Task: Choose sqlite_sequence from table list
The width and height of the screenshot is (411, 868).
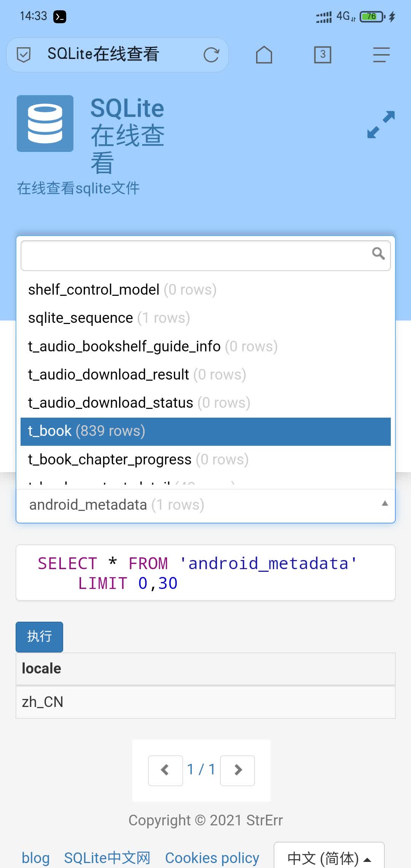Action: [x=109, y=318]
